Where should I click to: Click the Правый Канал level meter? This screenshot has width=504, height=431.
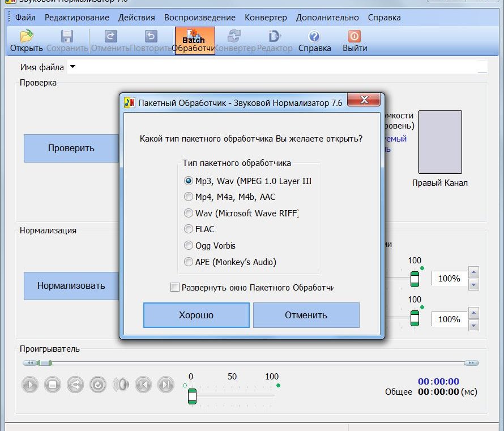[x=440, y=142]
